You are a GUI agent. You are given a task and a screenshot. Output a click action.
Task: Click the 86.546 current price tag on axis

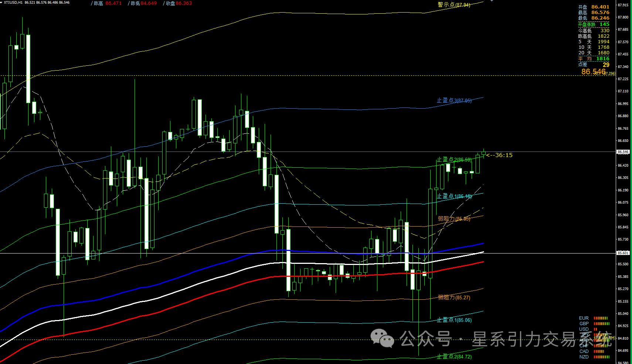pos(623,152)
